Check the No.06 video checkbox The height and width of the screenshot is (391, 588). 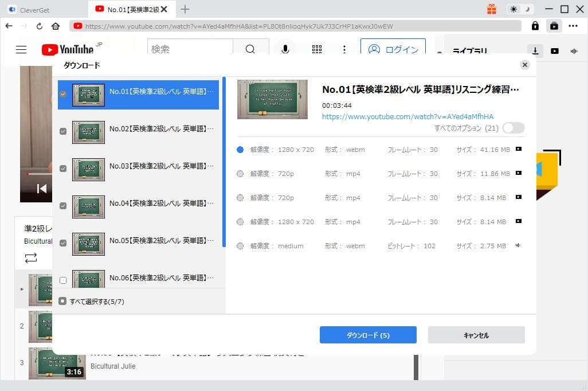point(63,280)
